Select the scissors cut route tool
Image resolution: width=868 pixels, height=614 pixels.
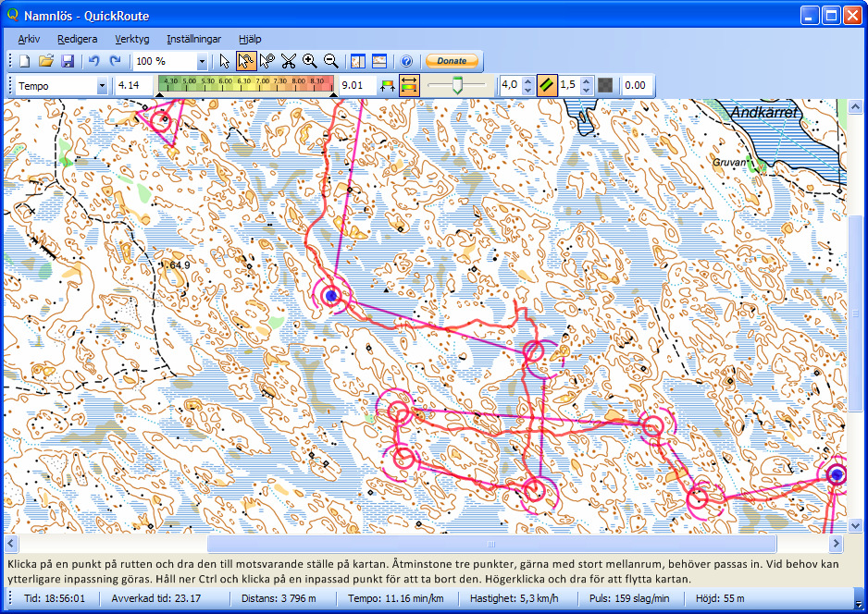pos(289,61)
